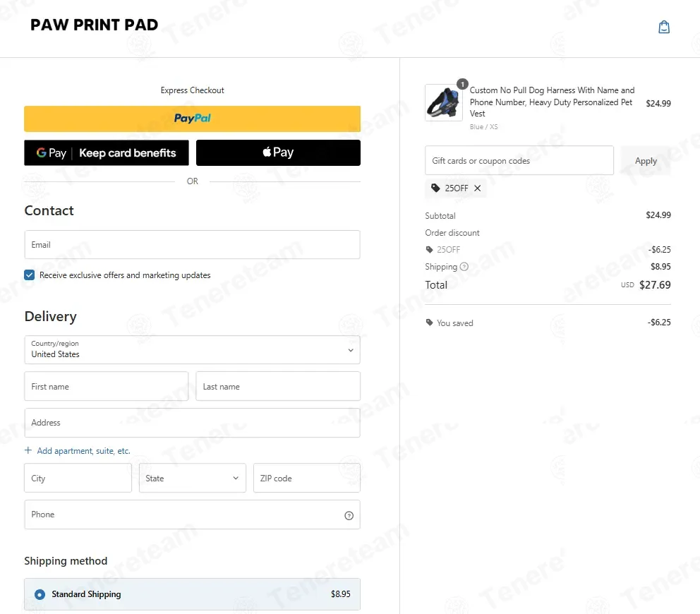Click the You saved tag icon
The image size is (700, 614).
(x=430, y=323)
